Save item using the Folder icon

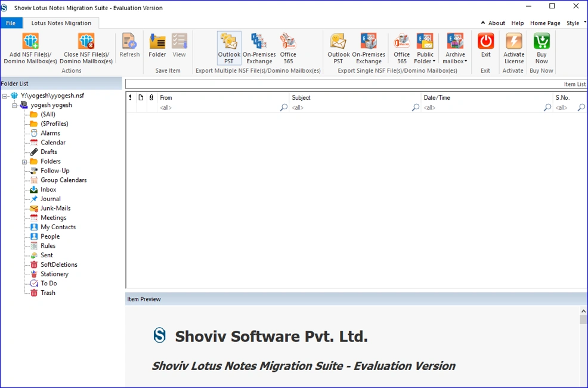coord(157,48)
